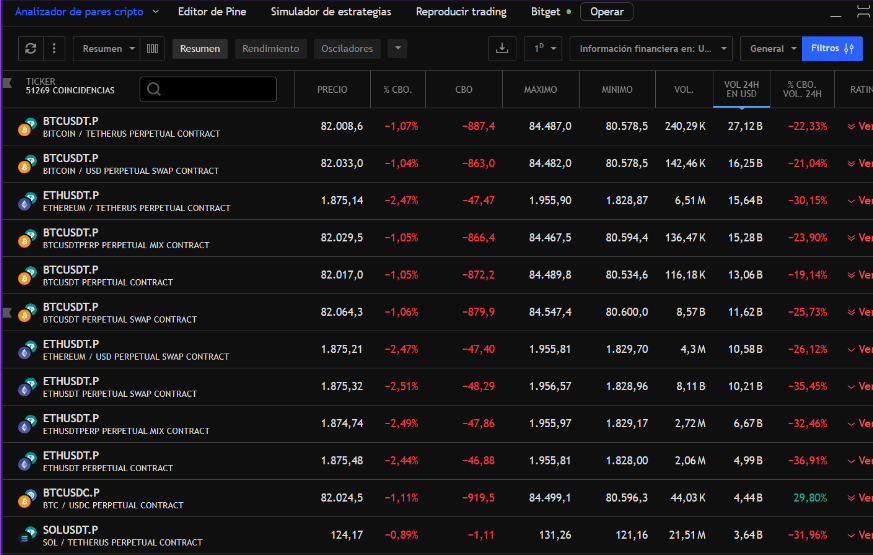Open the column setup bars icon
Viewport: 873px width, 555px height.
(x=152, y=48)
